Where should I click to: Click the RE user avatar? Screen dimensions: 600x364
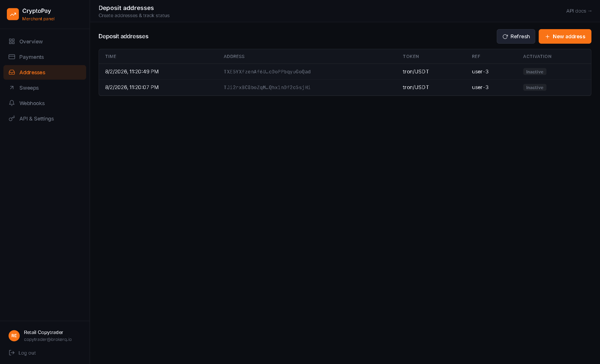(x=14, y=336)
